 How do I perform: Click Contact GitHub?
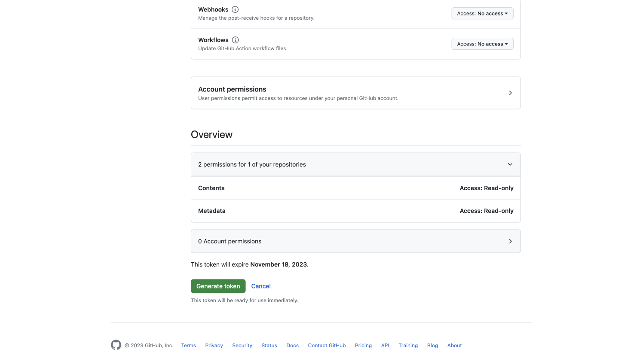pyautogui.click(x=327, y=345)
